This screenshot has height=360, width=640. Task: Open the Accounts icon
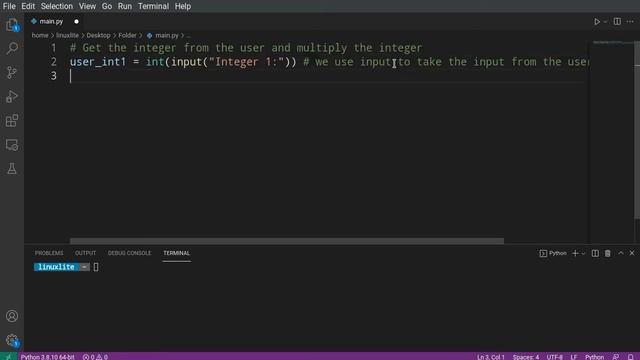click(x=12, y=316)
